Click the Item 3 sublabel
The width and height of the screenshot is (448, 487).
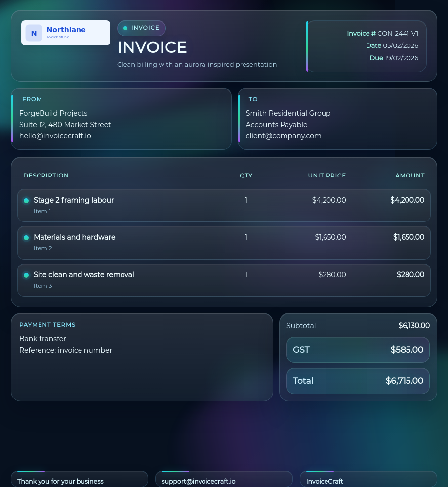[43, 286]
